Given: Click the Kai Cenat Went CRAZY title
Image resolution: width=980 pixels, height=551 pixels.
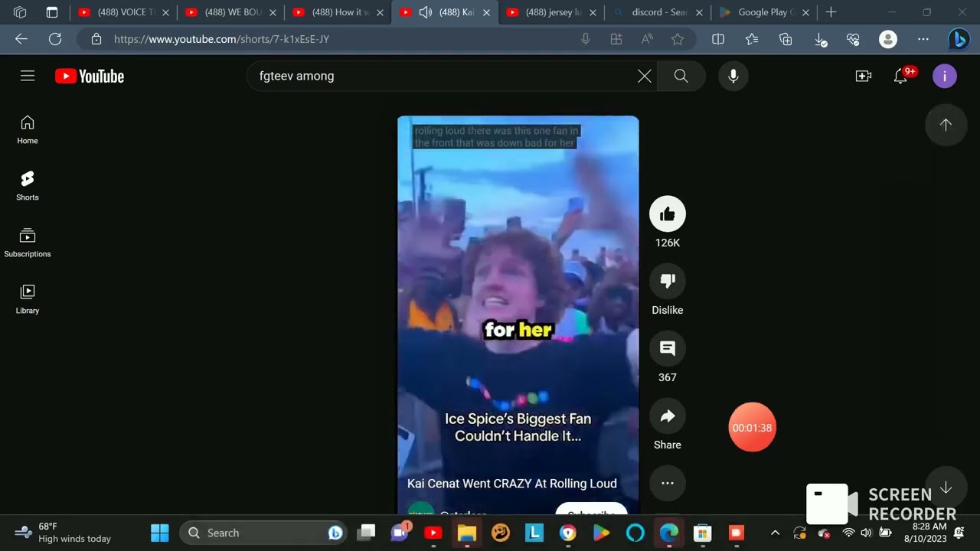Looking at the screenshot, I should (512, 484).
